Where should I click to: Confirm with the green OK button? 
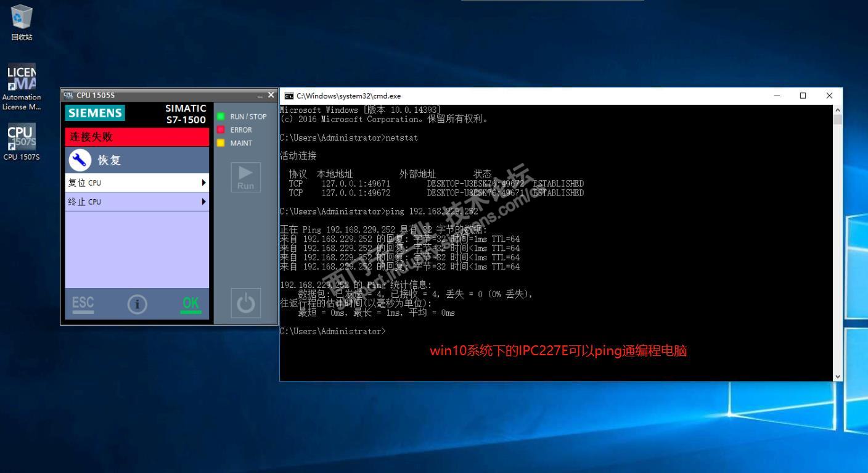191,304
